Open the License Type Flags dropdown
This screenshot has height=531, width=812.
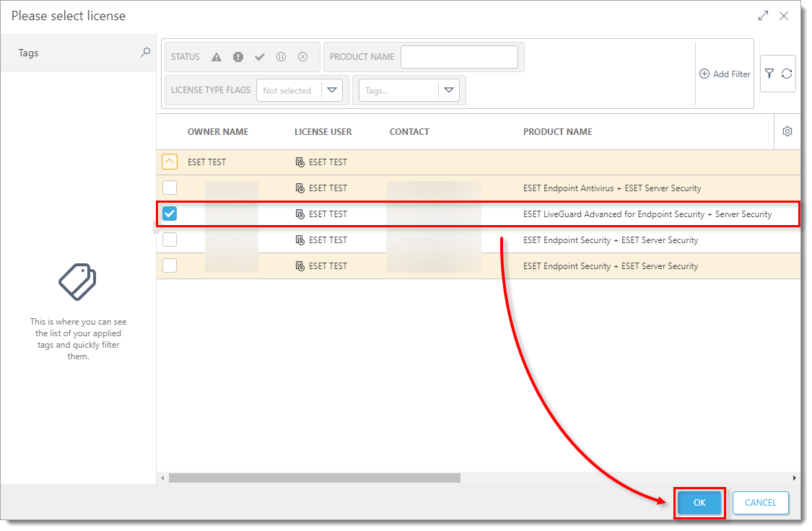coord(331,90)
